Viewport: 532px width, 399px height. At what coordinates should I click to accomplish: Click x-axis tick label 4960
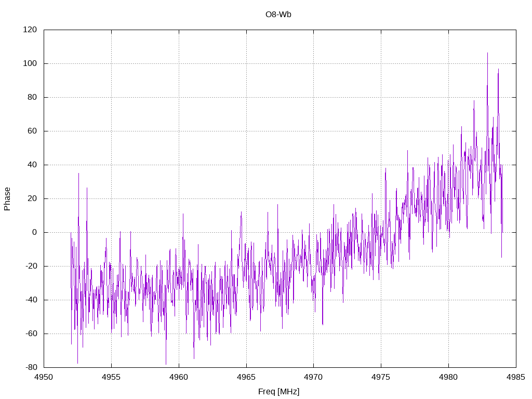coord(179,377)
